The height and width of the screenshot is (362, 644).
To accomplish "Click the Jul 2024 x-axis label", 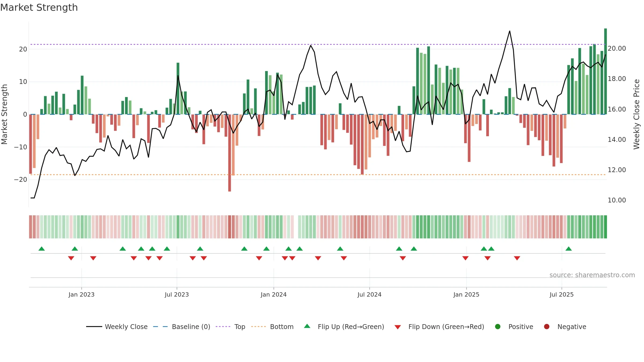I will click(369, 294).
